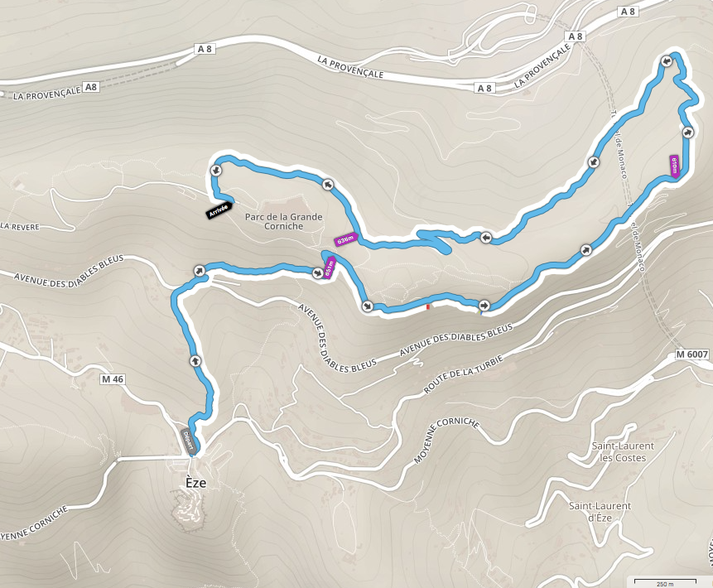Click the left-pointing arrow at the route's northeastern tip
This screenshot has width=713, height=588.
pyautogui.click(x=665, y=61)
